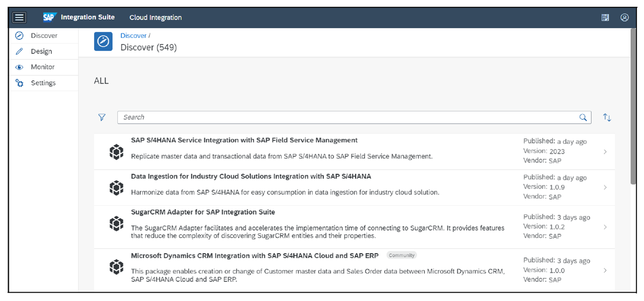Switch to the Cloud Integration tab
The image size is (644, 301).
(155, 17)
